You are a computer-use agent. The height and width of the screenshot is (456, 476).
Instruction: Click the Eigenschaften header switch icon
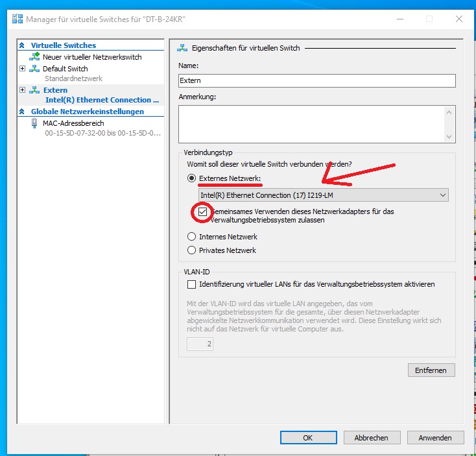182,48
